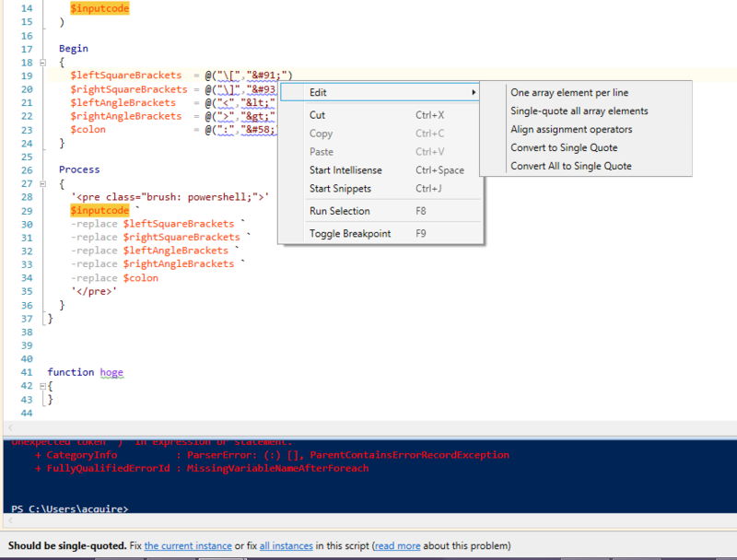
Task: Collapse the Process block at line 27
Action: [x=42, y=183]
